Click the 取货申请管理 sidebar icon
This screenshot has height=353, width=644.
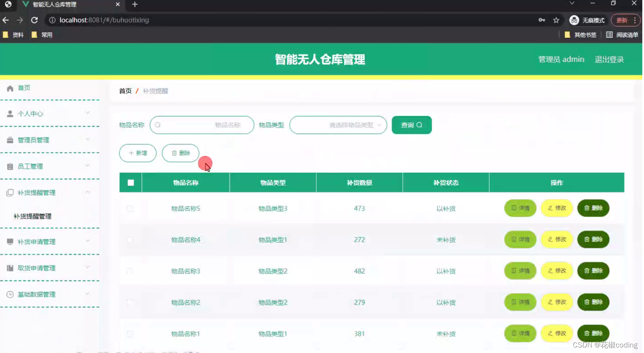pos(9,268)
